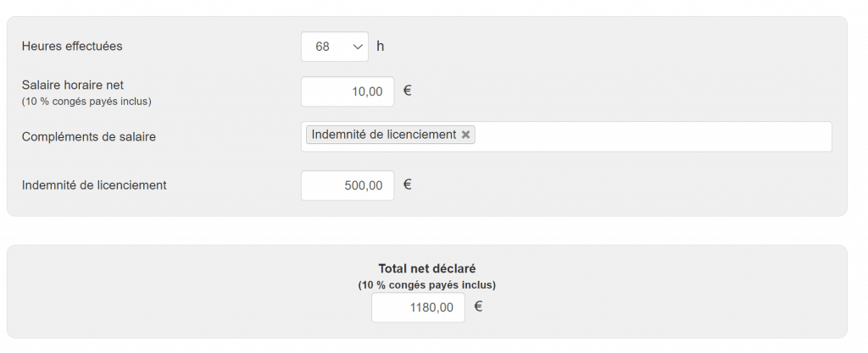Click the Salaire horaire net label
The image size is (868, 353).
(x=73, y=85)
